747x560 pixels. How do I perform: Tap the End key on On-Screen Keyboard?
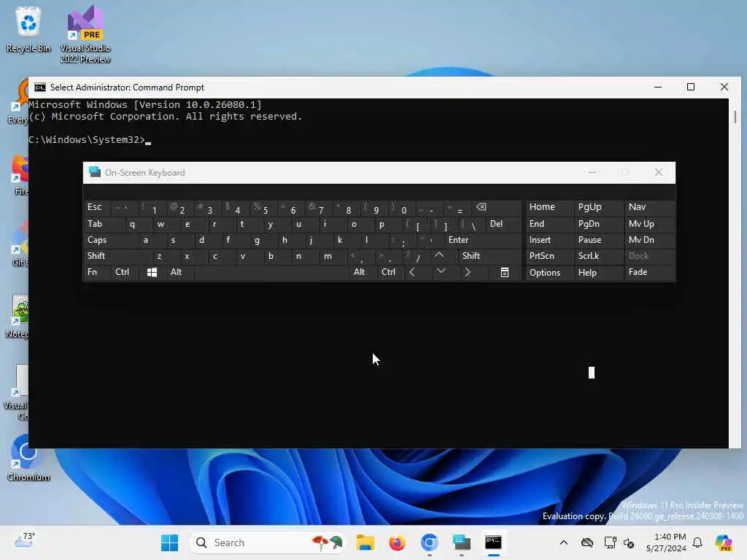point(549,224)
